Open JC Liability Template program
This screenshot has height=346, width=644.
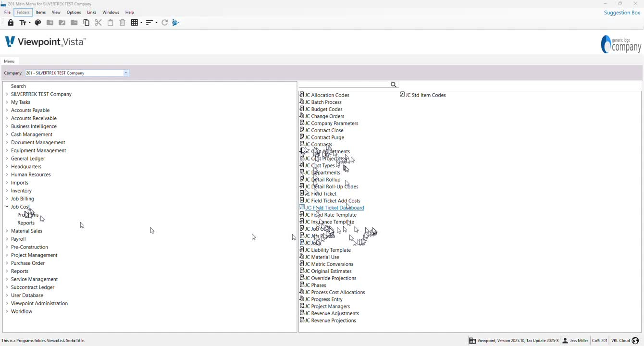(x=328, y=250)
